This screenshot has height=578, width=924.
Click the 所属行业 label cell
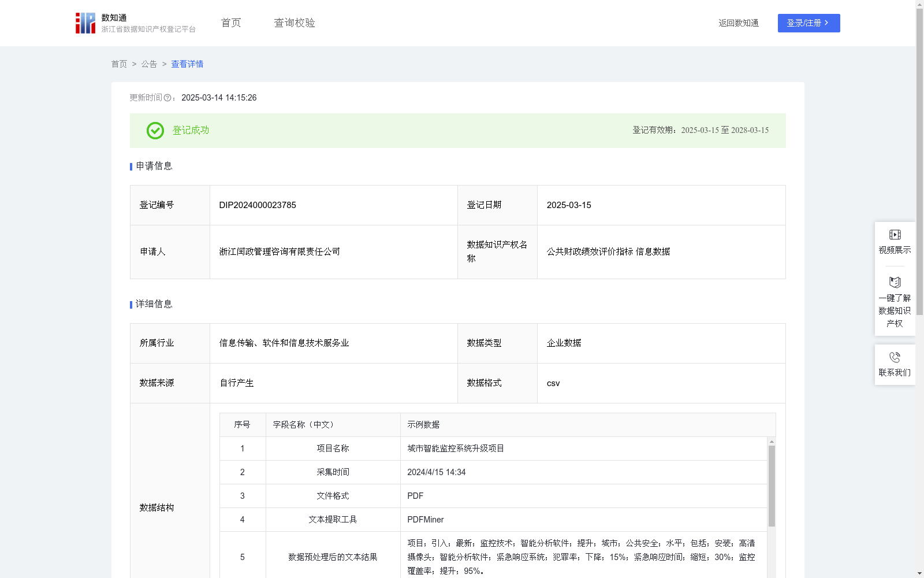[170, 343]
